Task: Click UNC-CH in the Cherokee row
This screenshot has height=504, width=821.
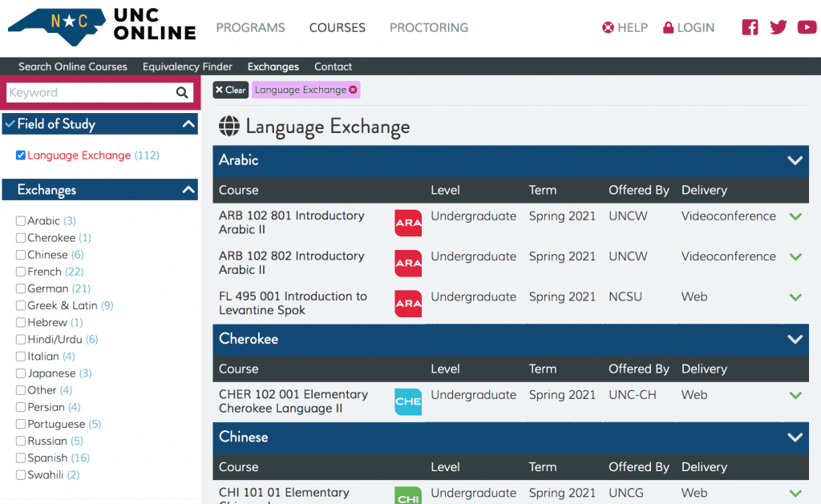Action: click(x=633, y=395)
